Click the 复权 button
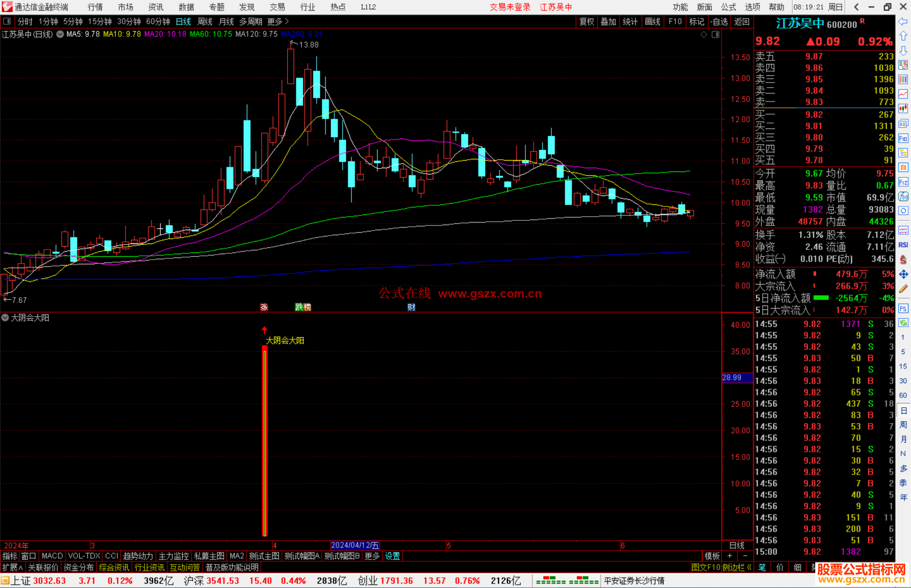Screen dimensions: 911x588 (586, 21)
